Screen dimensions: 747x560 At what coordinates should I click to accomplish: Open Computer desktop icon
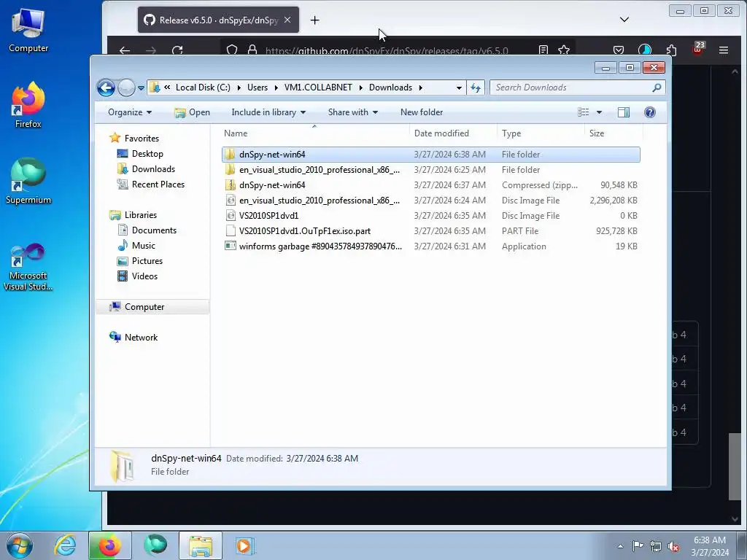(x=28, y=31)
